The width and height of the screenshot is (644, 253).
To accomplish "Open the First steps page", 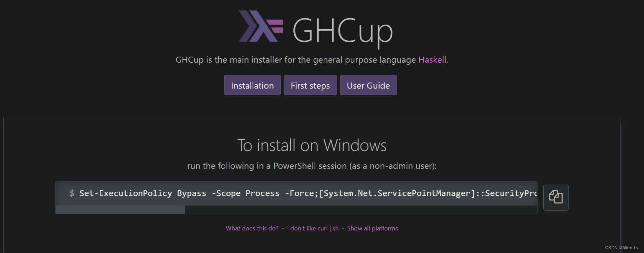I will [310, 85].
